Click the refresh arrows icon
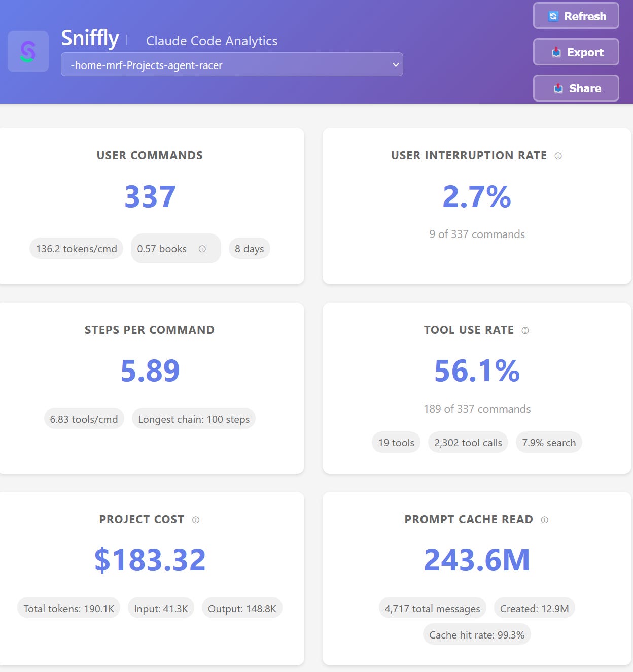Image resolution: width=633 pixels, height=672 pixels. coord(553,16)
